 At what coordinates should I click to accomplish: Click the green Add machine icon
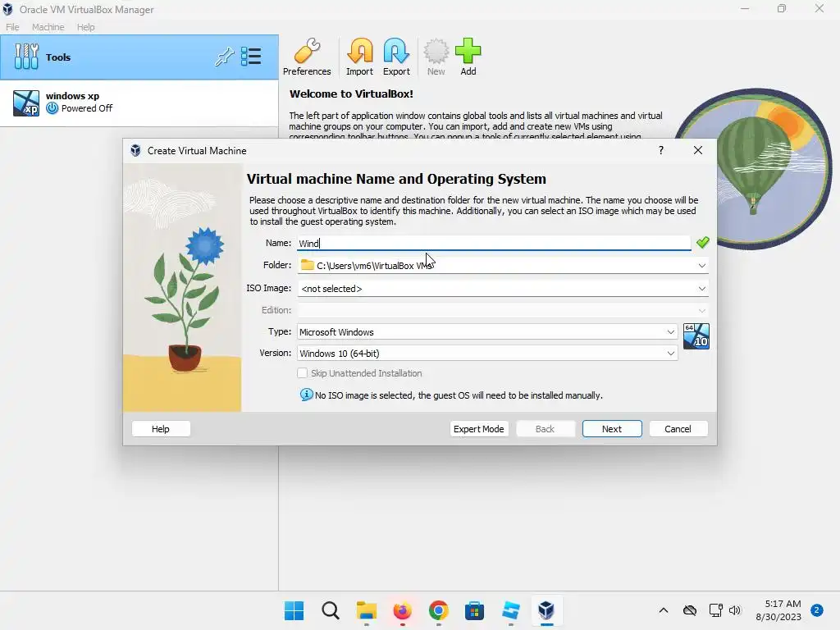pos(468,57)
